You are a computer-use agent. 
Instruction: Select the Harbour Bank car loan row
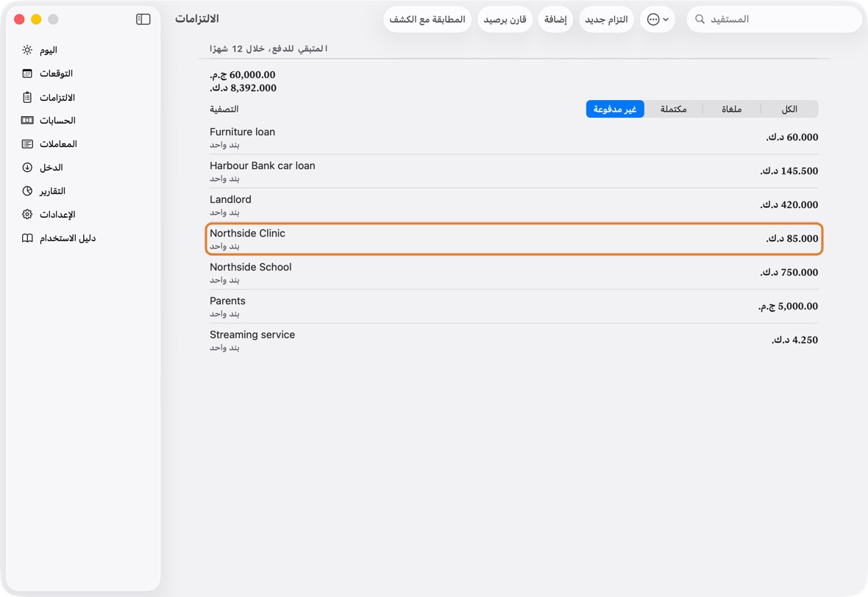click(x=513, y=171)
